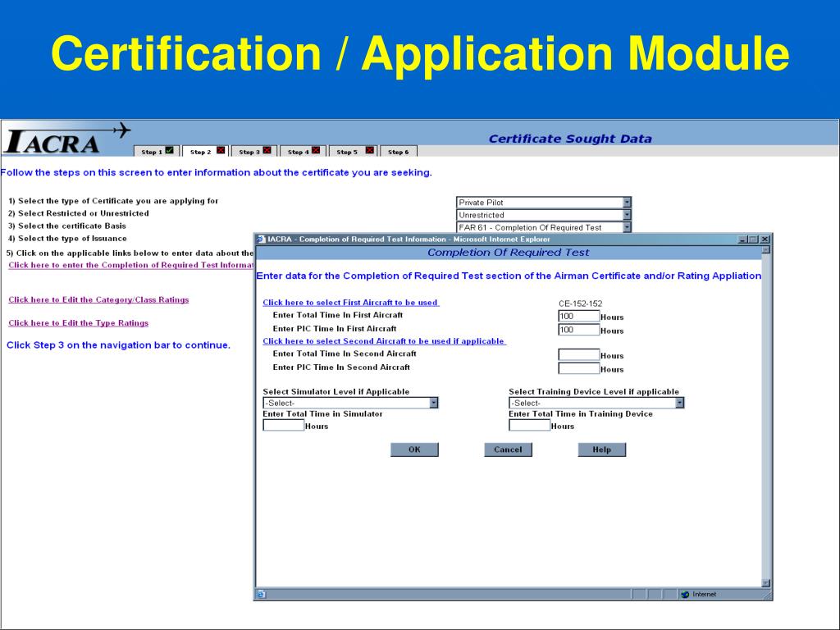The image size is (840, 630).
Task: Click popup scrollbar down arrow
Action: (x=765, y=583)
